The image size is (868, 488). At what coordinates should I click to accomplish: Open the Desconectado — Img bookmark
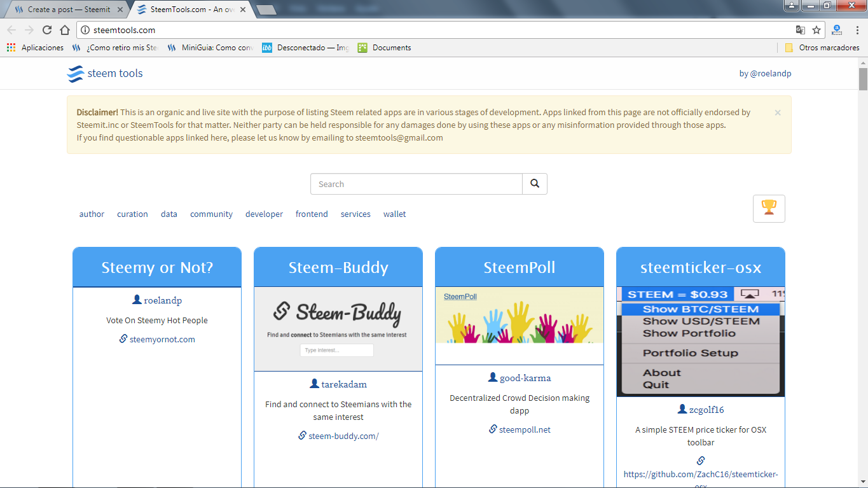[x=306, y=48]
